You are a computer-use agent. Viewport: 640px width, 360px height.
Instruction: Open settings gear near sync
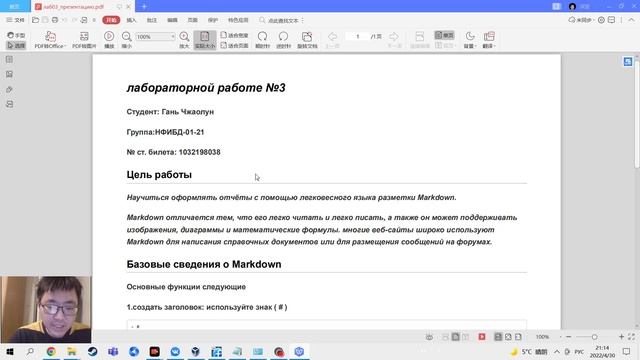[x=601, y=20]
